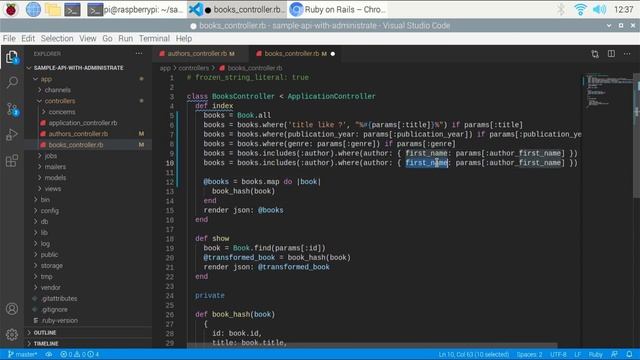640x360 pixels.
Task: Click Ln 10, Col 63 cursor position
Action: (474, 354)
